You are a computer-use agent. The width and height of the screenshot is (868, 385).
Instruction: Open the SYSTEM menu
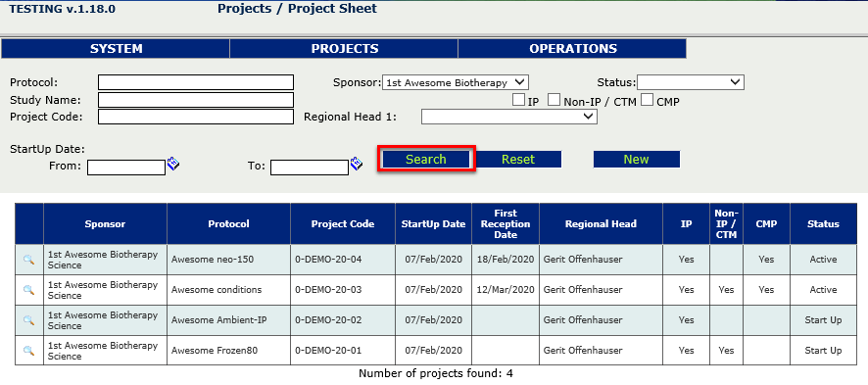pyautogui.click(x=116, y=49)
